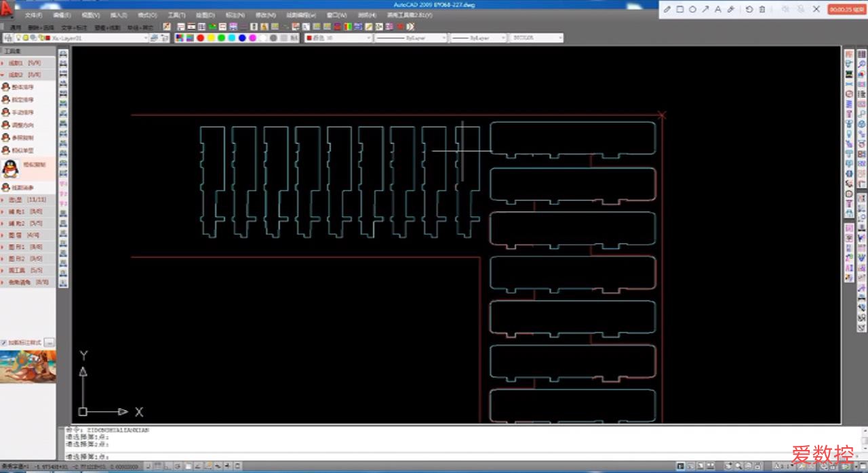Open the ByLayer linetype dropdown
This screenshot has height=473, width=868.
411,38
